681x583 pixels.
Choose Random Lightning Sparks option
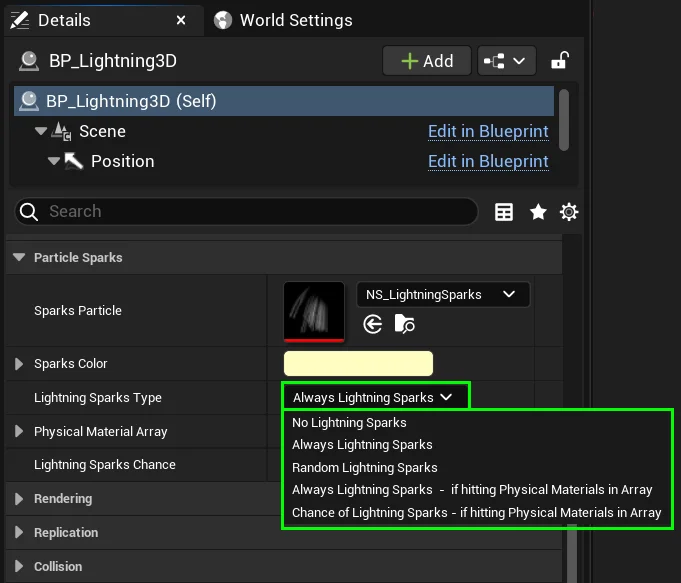click(x=364, y=467)
